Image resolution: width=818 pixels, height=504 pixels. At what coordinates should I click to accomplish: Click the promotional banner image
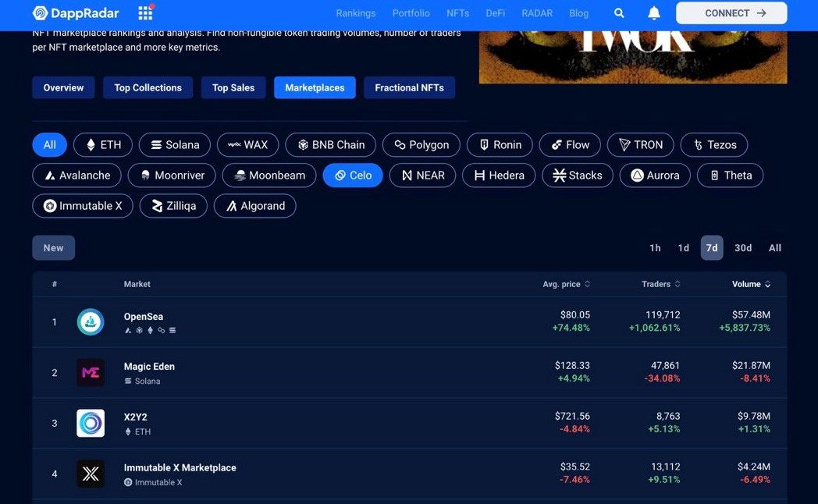tap(633, 57)
